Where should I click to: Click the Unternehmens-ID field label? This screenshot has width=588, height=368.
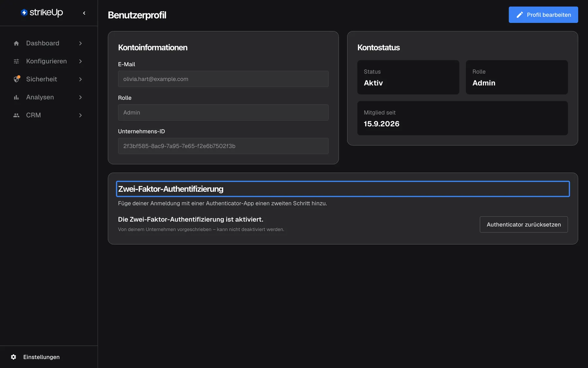click(141, 131)
